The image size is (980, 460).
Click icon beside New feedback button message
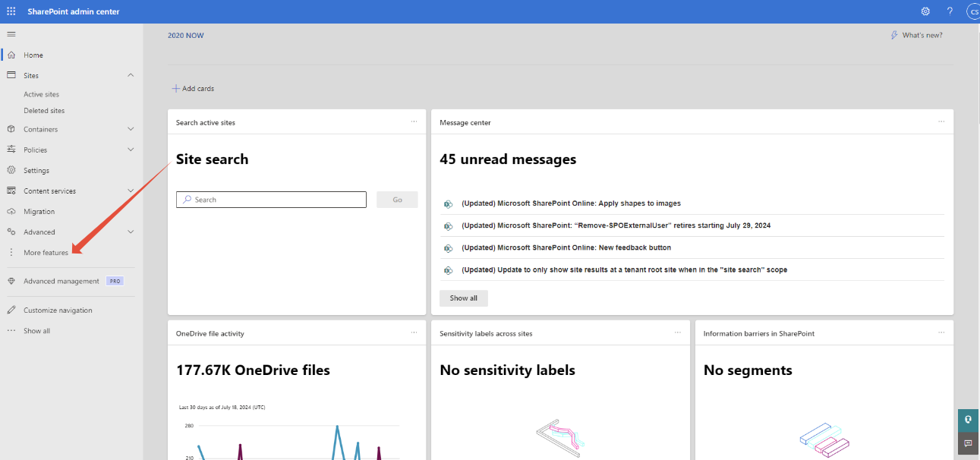pos(448,247)
